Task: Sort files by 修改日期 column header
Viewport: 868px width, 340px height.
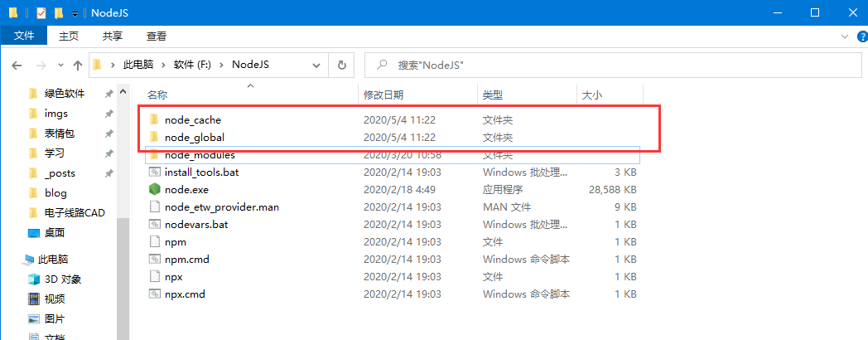Action: 383,95
